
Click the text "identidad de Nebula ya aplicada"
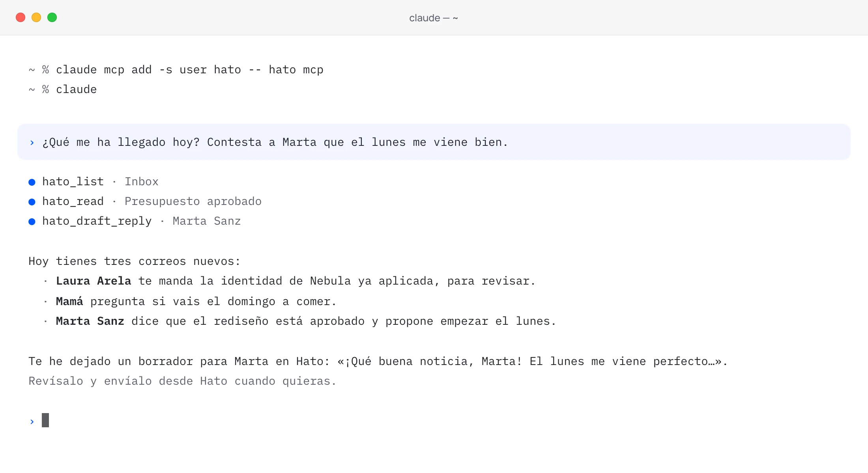tap(327, 281)
